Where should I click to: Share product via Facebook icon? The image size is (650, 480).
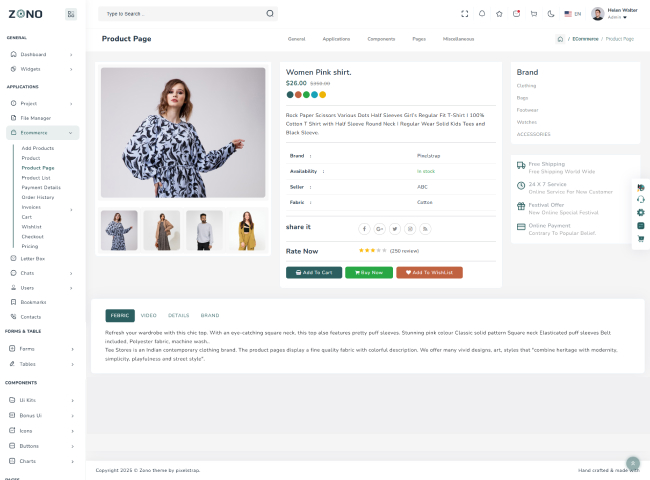point(364,229)
